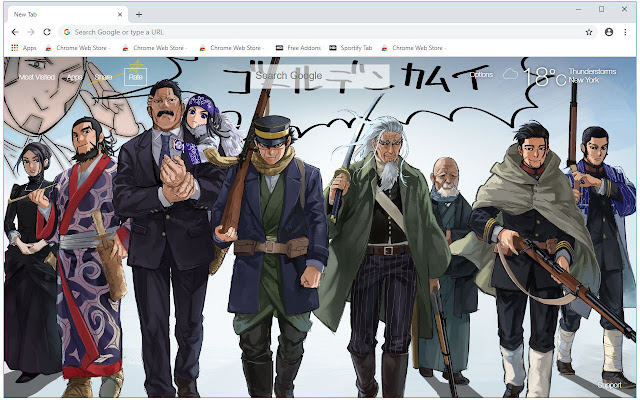Open the Sportify Tab bookmark

coord(351,48)
